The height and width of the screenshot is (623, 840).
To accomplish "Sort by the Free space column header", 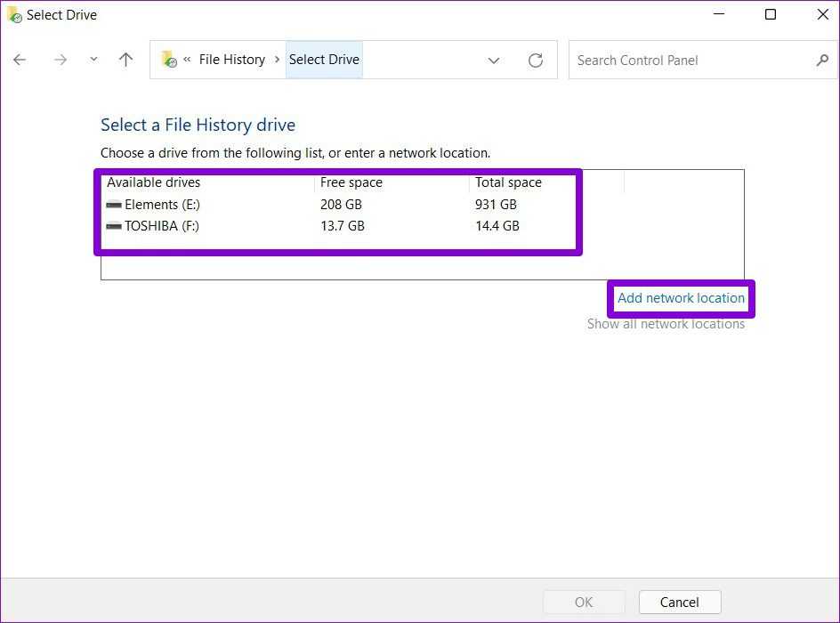I will click(351, 182).
